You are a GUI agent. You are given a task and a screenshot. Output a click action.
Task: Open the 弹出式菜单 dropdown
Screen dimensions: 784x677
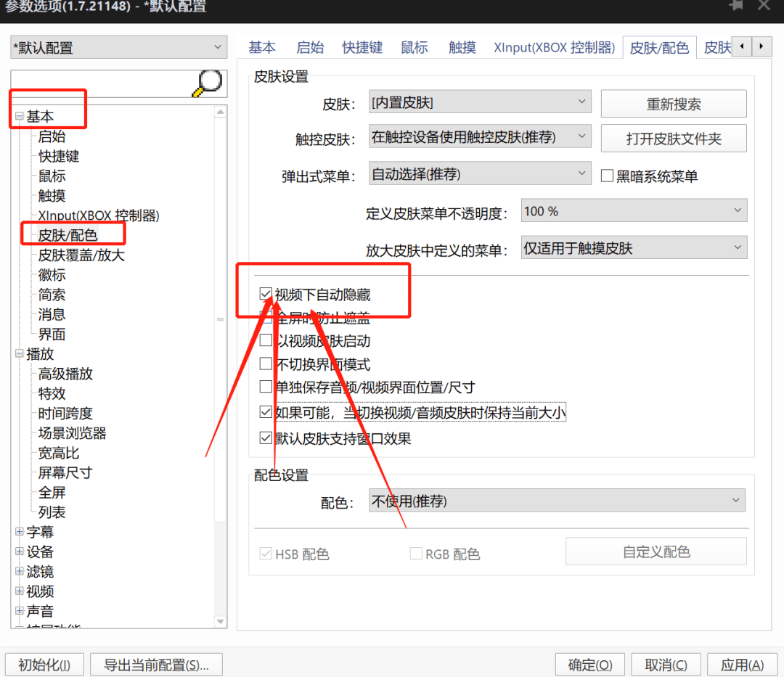coord(480,173)
